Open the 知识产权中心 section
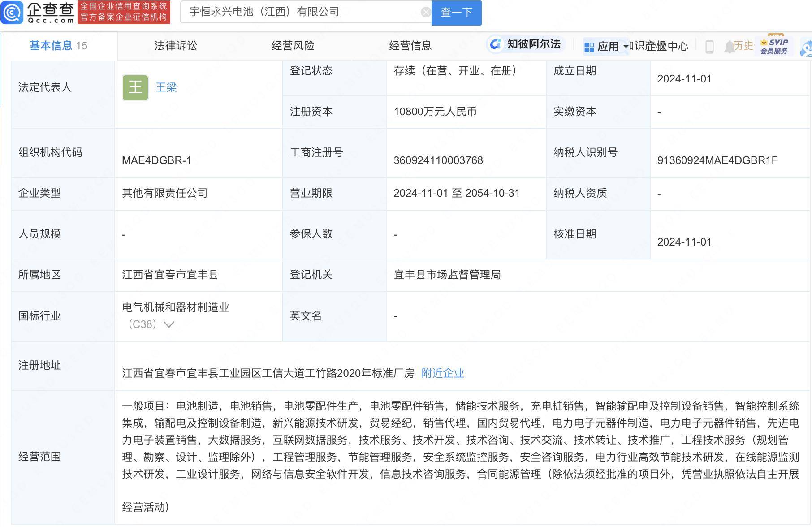The image size is (812, 527). 658,46
